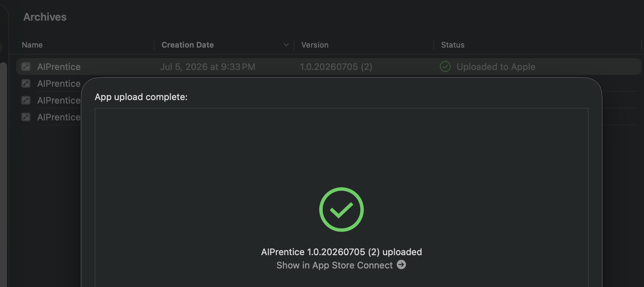Sort archives by Name column header

pos(32,45)
